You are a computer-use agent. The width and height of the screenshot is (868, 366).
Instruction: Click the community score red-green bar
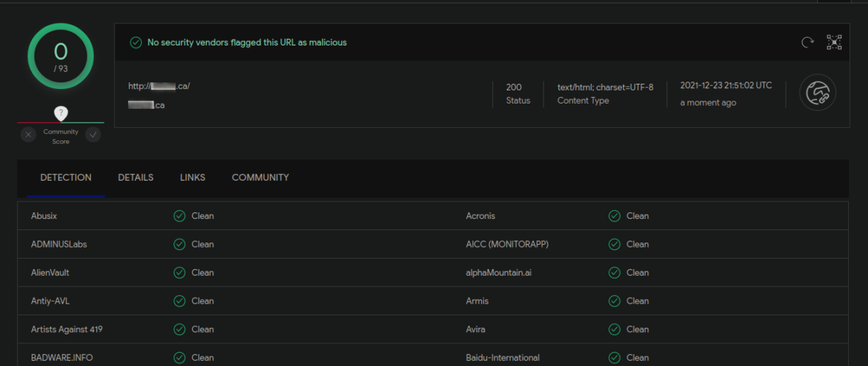[61, 122]
